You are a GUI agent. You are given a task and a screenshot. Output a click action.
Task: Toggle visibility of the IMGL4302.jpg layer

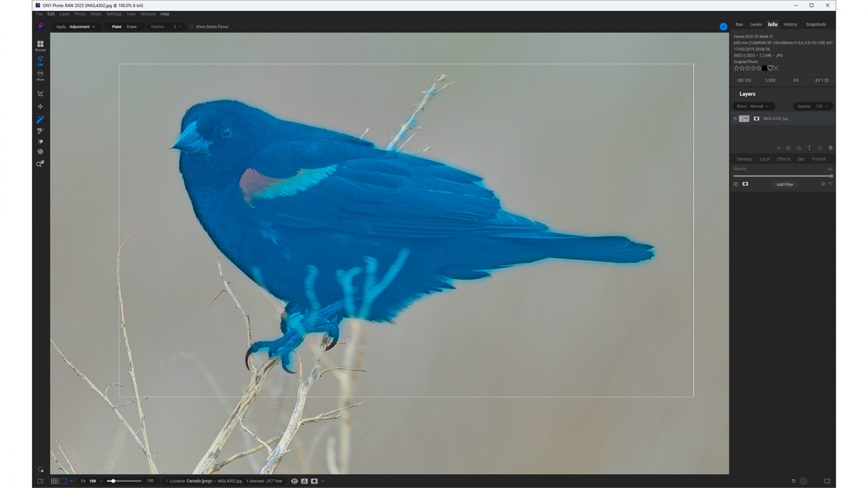pos(736,118)
